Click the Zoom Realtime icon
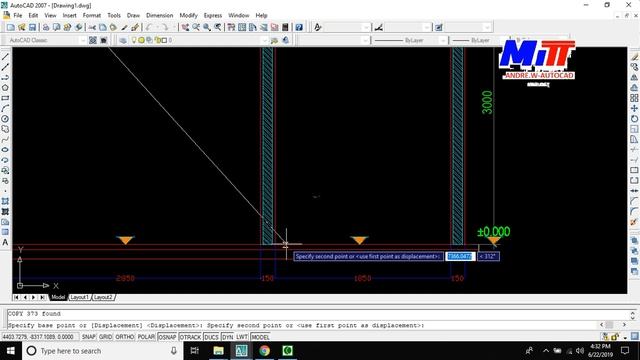Screen dimensions: 640x360 click(196, 27)
